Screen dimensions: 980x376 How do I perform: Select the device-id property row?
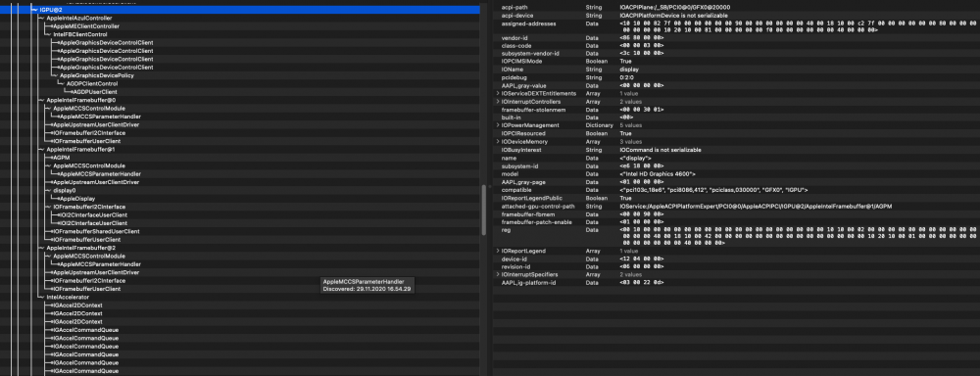coord(736,258)
